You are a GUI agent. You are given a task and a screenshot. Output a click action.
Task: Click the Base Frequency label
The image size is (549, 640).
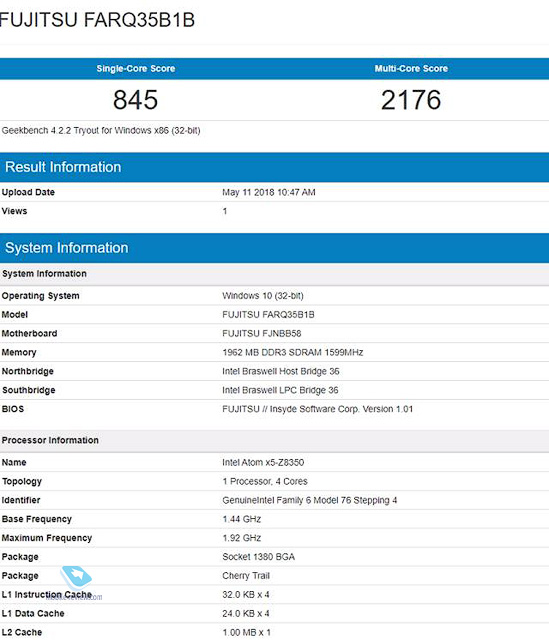click(37, 519)
